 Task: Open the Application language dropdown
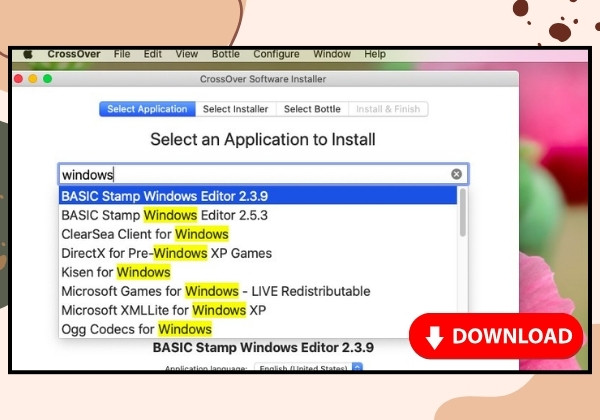[x=309, y=367]
